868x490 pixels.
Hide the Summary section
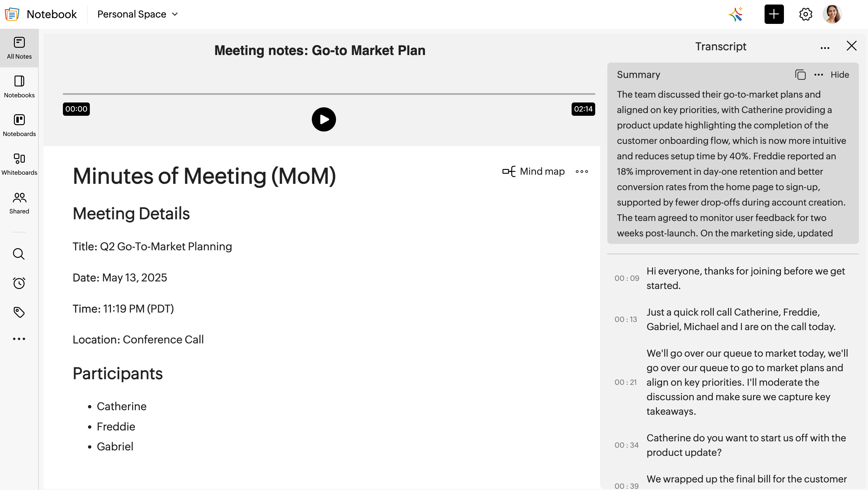tap(839, 75)
